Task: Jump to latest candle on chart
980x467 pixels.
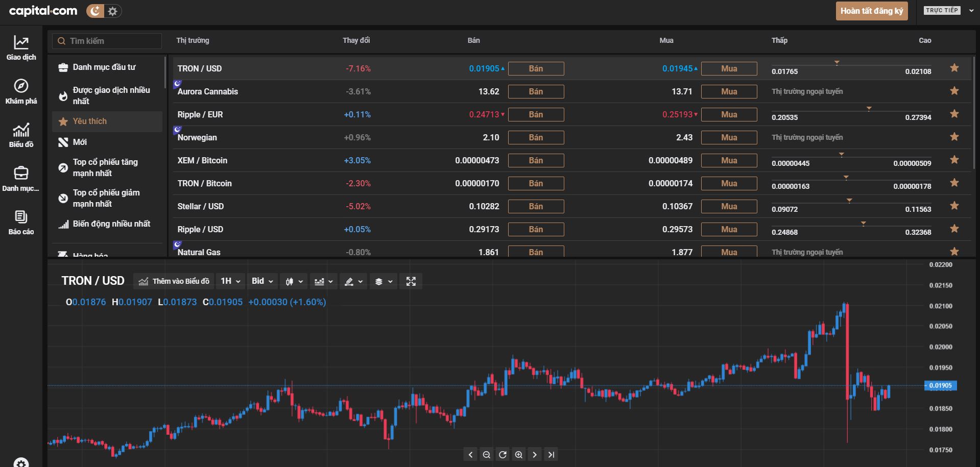Action: point(551,454)
